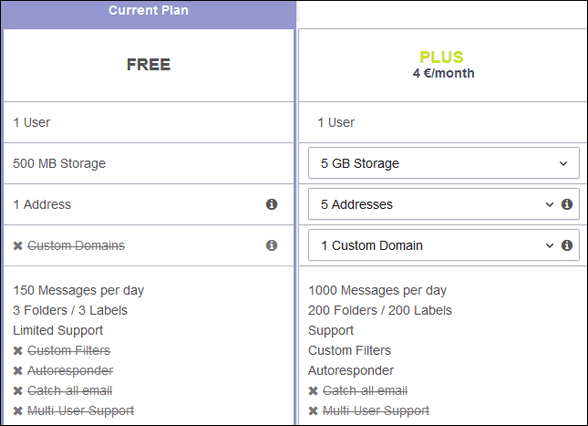The image size is (588, 426).
Task: Click 1000 Messages per day text
Action: pos(377,290)
